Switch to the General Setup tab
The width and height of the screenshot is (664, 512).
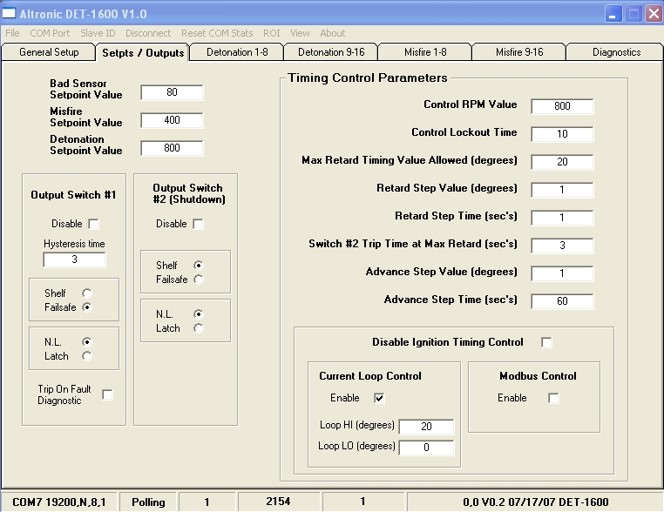(49, 52)
